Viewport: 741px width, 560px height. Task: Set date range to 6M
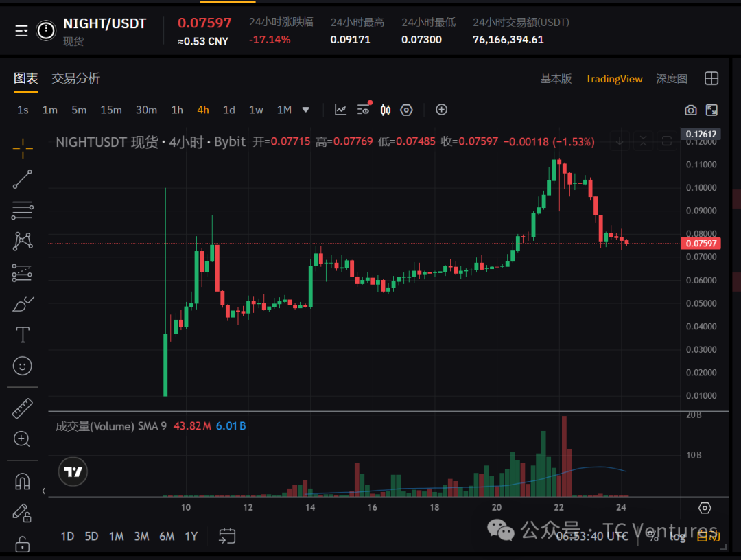(167, 537)
